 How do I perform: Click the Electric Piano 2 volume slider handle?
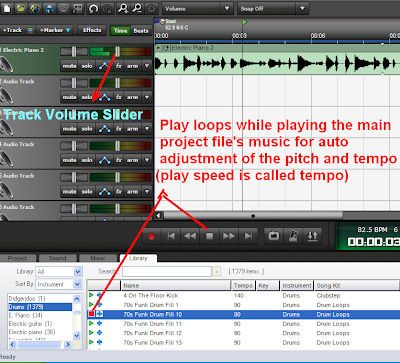(117, 52)
